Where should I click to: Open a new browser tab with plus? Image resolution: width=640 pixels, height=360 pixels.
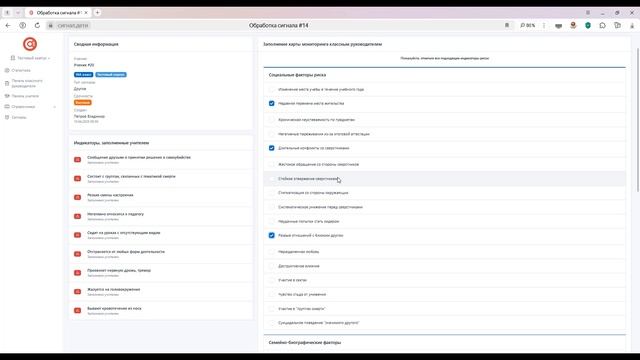pos(97,13)
